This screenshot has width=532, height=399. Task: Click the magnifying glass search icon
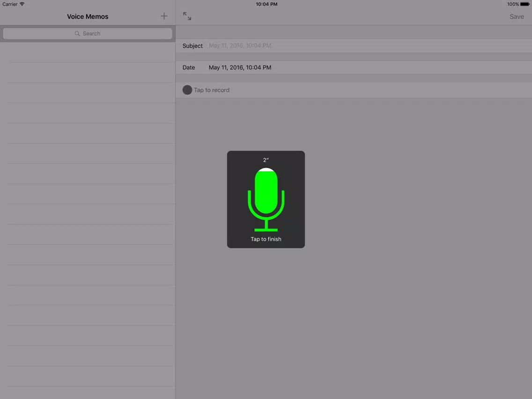77,34
